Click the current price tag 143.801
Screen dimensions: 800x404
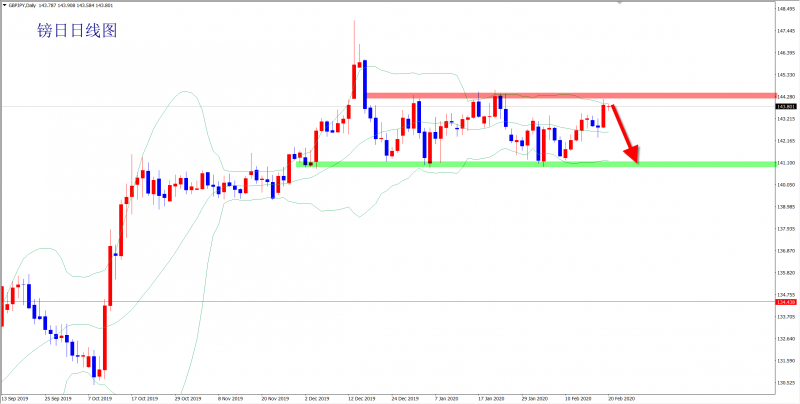click(784, 107)
